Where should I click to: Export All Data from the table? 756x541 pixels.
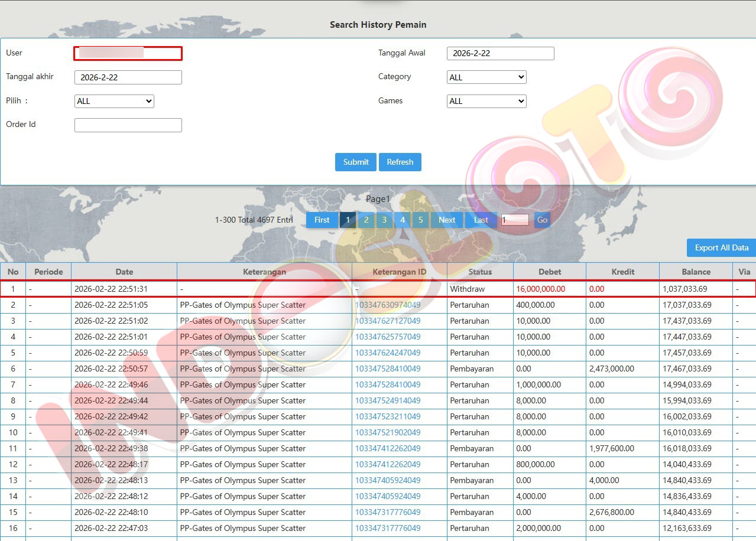721,247
